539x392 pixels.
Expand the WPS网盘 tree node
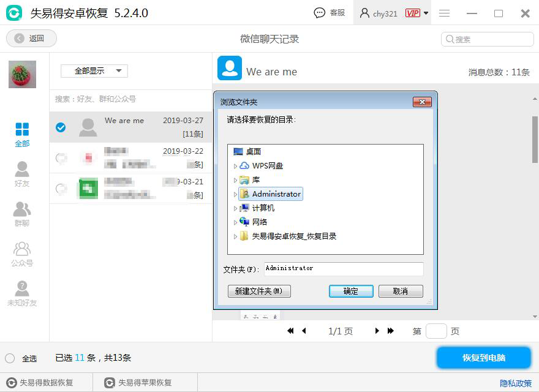pyautogui.click(x=236, y=165)
